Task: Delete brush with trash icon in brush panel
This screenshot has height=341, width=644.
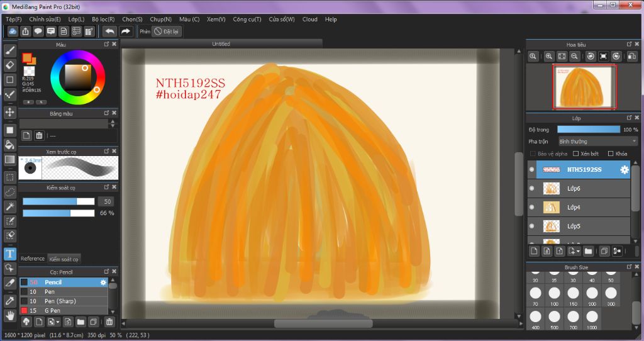Action: [x=109, y=321]
